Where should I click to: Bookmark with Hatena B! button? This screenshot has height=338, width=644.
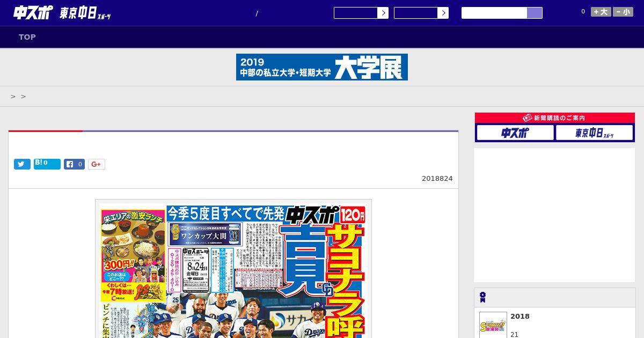pos(47,164)
